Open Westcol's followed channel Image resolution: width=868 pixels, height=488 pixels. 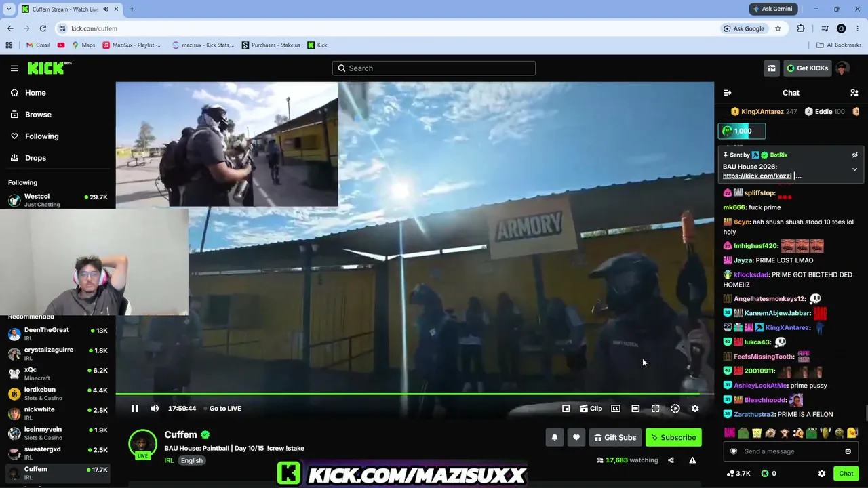click(58, 200)
